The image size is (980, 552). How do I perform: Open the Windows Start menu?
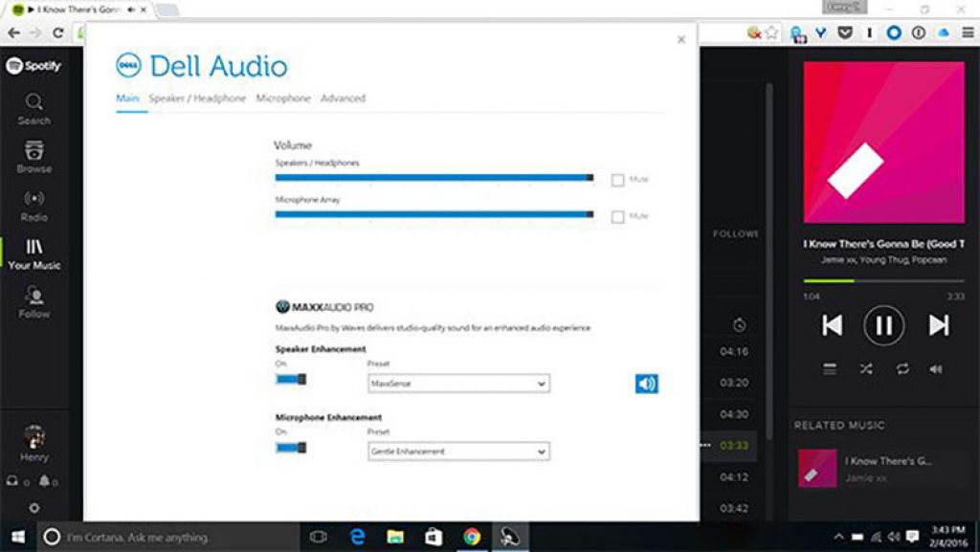click(17, 537)
